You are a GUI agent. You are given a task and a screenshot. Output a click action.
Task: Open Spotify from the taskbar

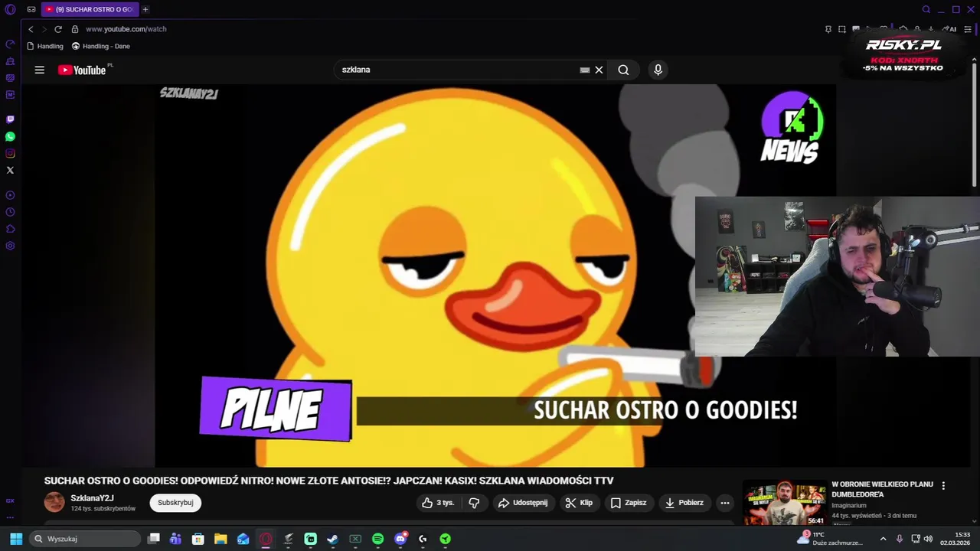coord(377,539)
